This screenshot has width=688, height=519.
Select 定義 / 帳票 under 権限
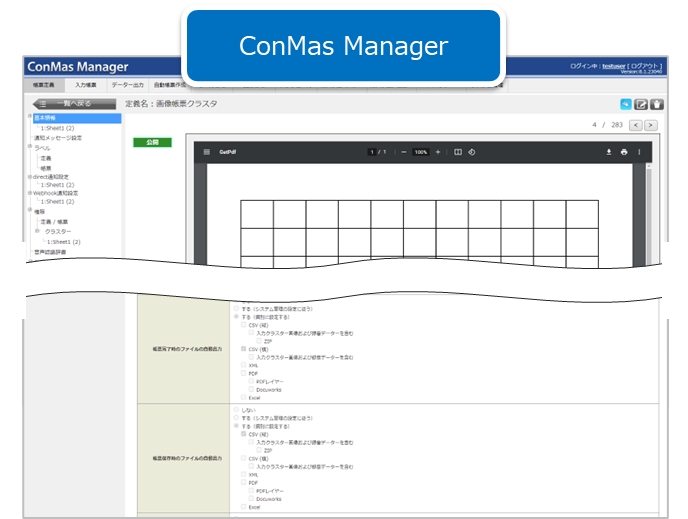[x=54, y=222]
